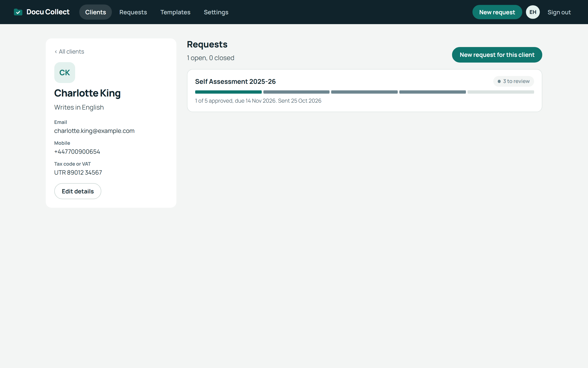This screenshot has height=368, width=588.
Task: Click the approved green progress segment
Action: click(228, 92)
